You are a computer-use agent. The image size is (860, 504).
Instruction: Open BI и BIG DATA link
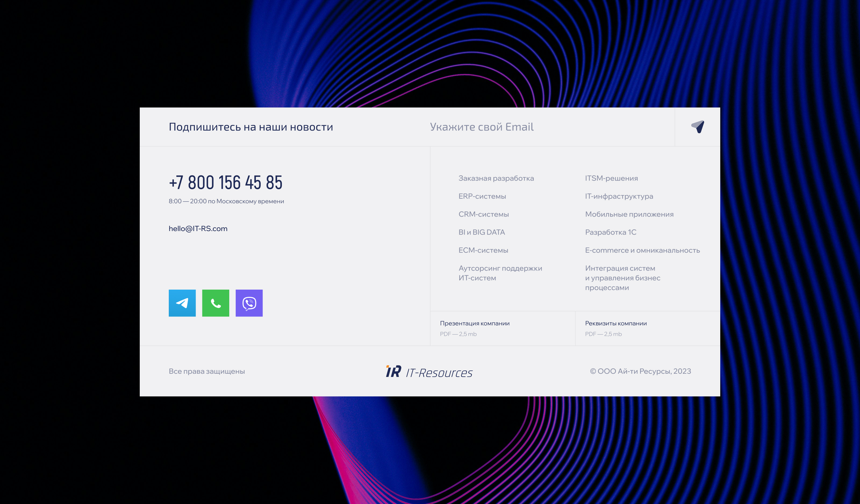pos(481,232)
